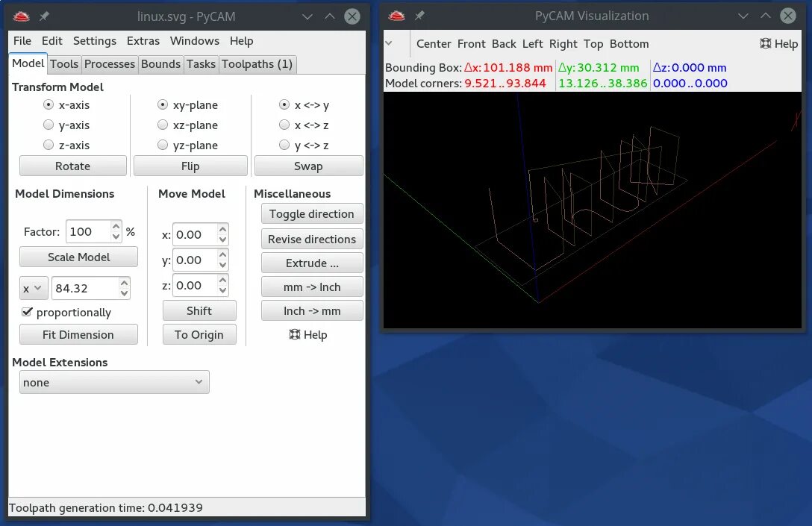Open the Edit menu
This screenshot has height=526, width=812.
pyautogui.click(x=52, y=41)
